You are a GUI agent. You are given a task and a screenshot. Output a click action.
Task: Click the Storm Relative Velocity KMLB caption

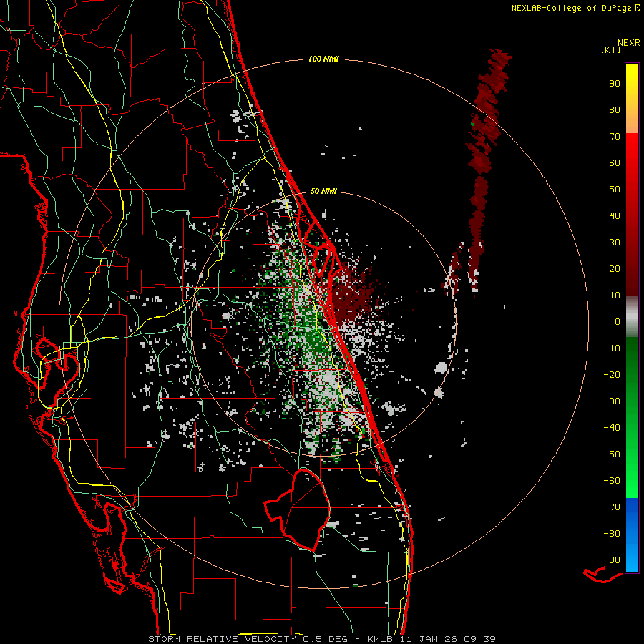[322, 639]
